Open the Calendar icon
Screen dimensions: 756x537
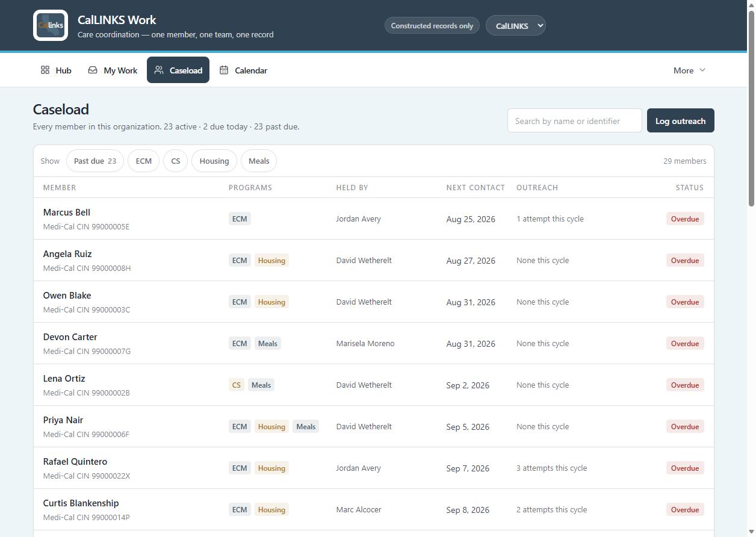click(224, 70)
